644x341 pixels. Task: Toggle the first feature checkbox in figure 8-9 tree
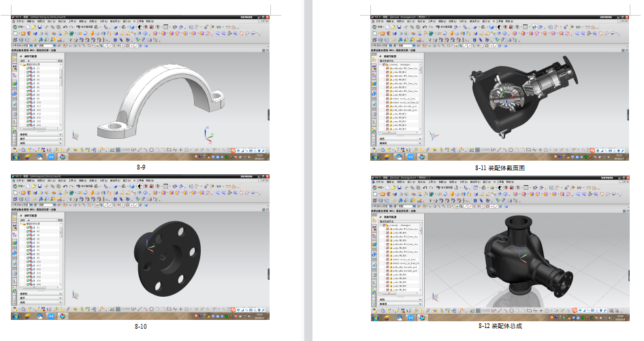click(28, 67)
